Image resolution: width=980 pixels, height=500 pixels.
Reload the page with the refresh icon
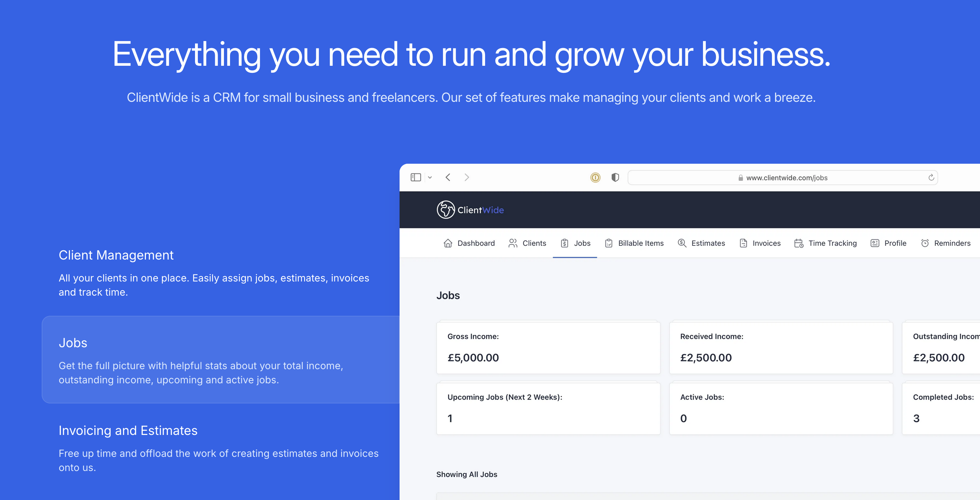[931, 178]
